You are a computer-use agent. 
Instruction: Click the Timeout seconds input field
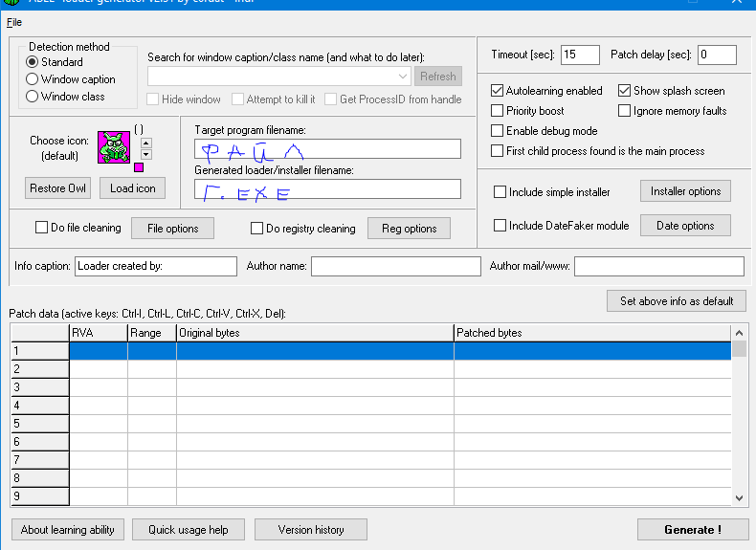pos(580,55)
